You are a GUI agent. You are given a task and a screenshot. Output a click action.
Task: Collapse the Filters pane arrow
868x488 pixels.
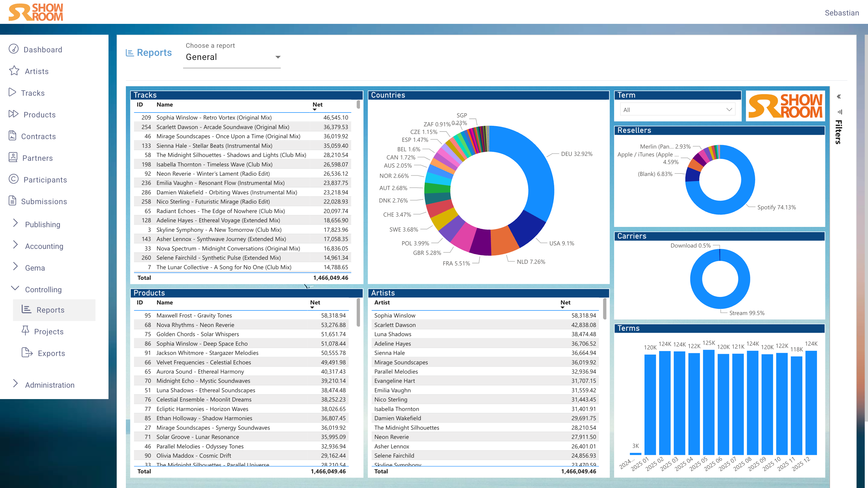pyautogui.click(x=839, y=97)
